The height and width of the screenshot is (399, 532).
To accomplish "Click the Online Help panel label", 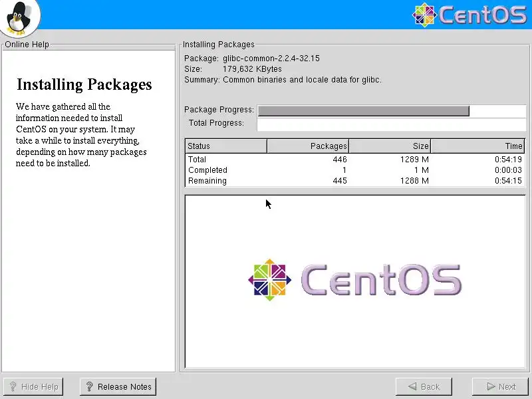I will [27, 45].
